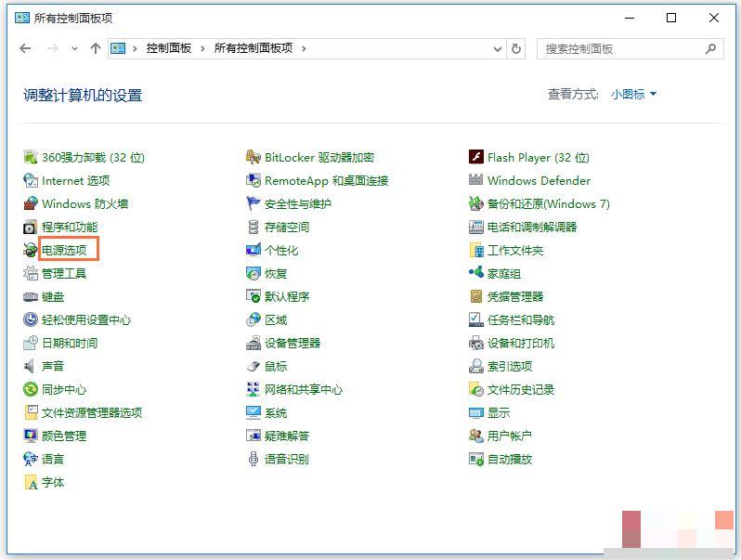Click the refresh button in address bar
This screenshot has height=560, width=741.
(516, 48)
